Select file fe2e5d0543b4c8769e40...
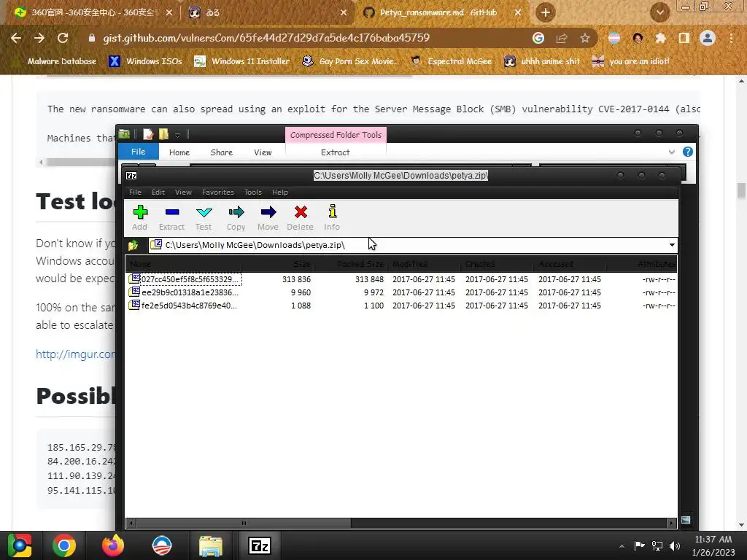This screenshot has width=747, height=560. coord(183,306)
